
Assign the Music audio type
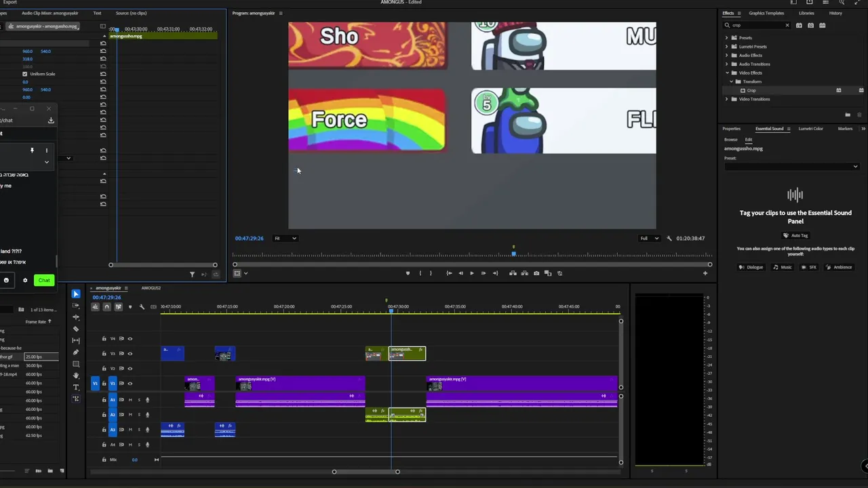point(783,267)
